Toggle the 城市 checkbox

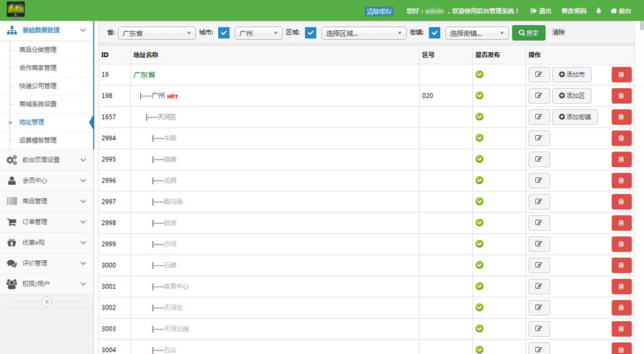[x=224, y=33]
